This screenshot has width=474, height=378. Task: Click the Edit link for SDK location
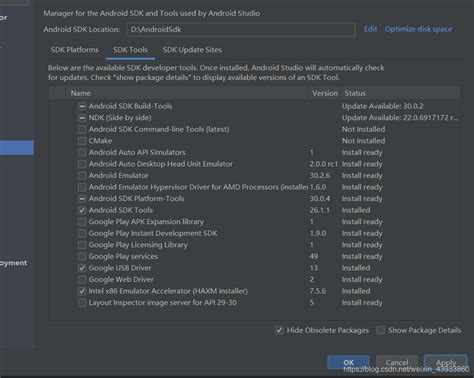click(x=370, y=29)
